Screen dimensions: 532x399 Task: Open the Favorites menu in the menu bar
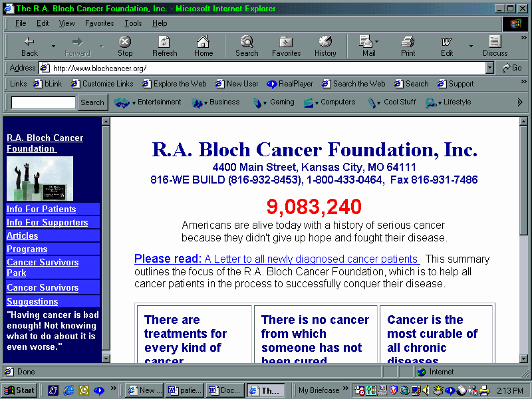coord(99,23)
